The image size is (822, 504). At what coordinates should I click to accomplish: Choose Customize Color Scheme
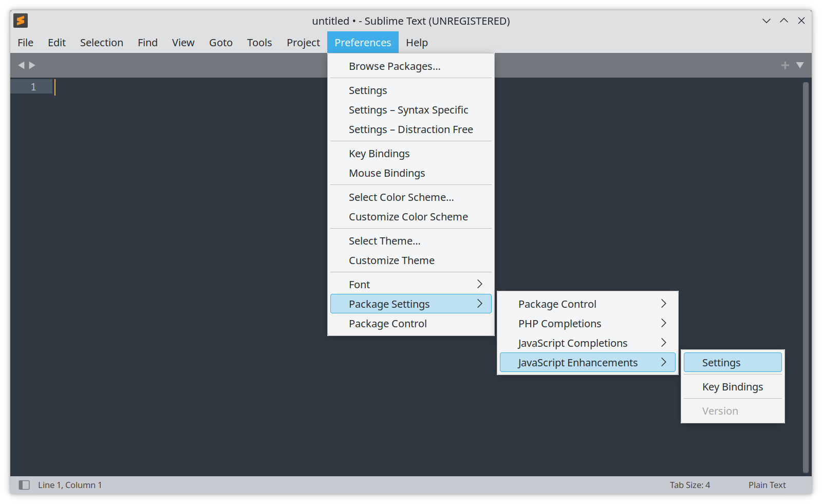tap(411, 217)
